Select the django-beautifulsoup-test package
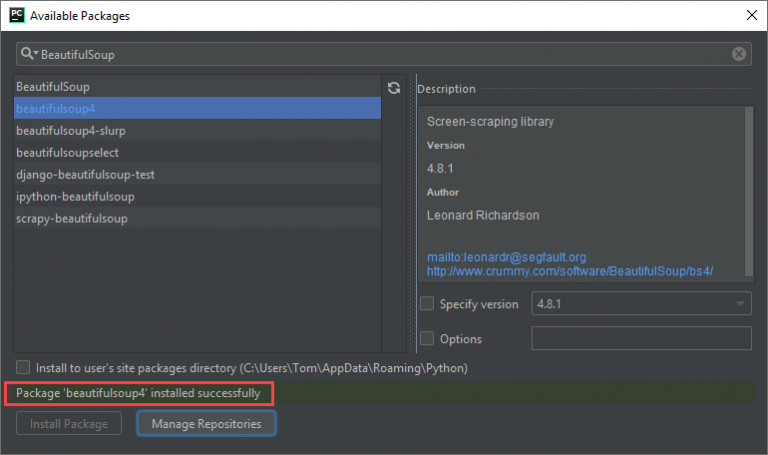 [x=197, y=174]
